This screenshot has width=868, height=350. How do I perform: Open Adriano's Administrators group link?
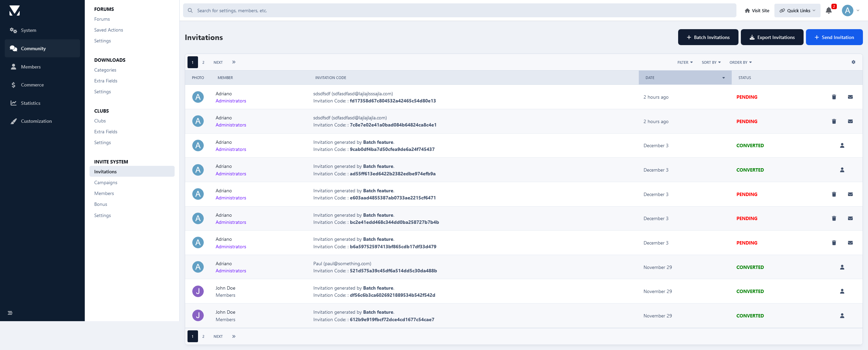[231, 101]
